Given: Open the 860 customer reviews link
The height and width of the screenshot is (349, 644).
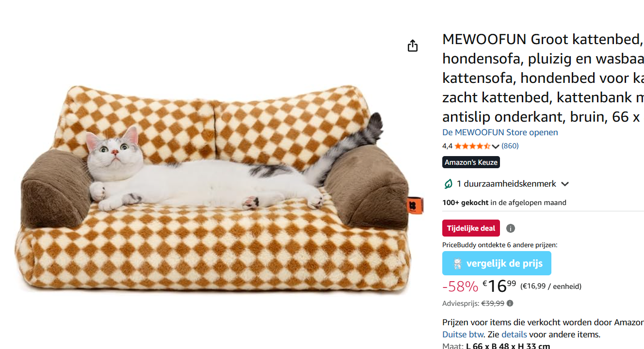Looking at the screenshot, I should coord(510,146).
